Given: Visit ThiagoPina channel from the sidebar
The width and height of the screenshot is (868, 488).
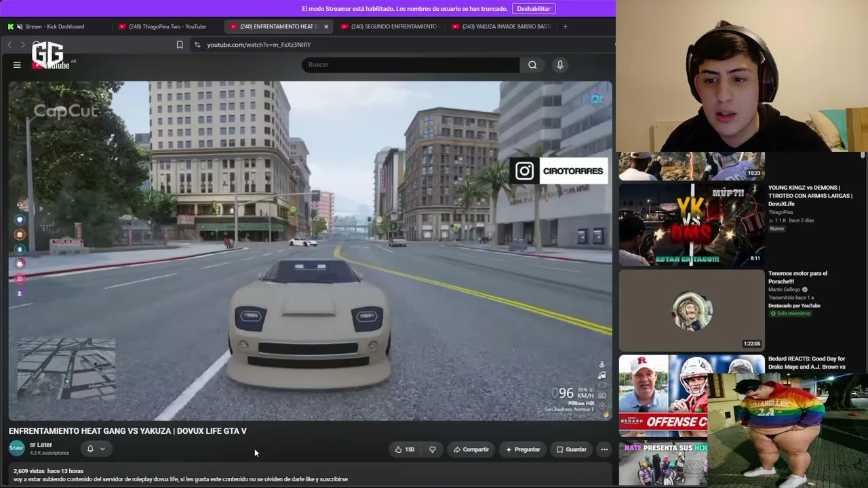Looking at the screenshot, I should [x=781, y=212].
